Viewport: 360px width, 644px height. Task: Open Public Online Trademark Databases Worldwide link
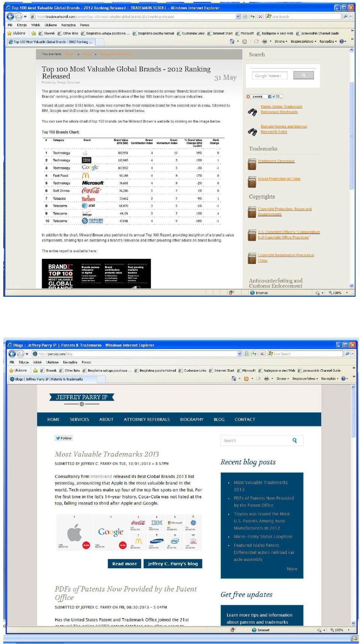(x=281, y=109)
